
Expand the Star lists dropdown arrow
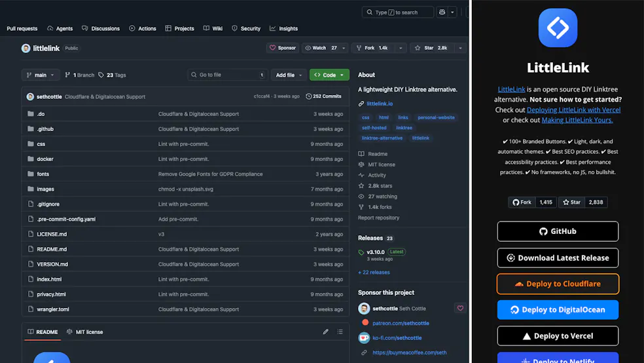(460, 48)
